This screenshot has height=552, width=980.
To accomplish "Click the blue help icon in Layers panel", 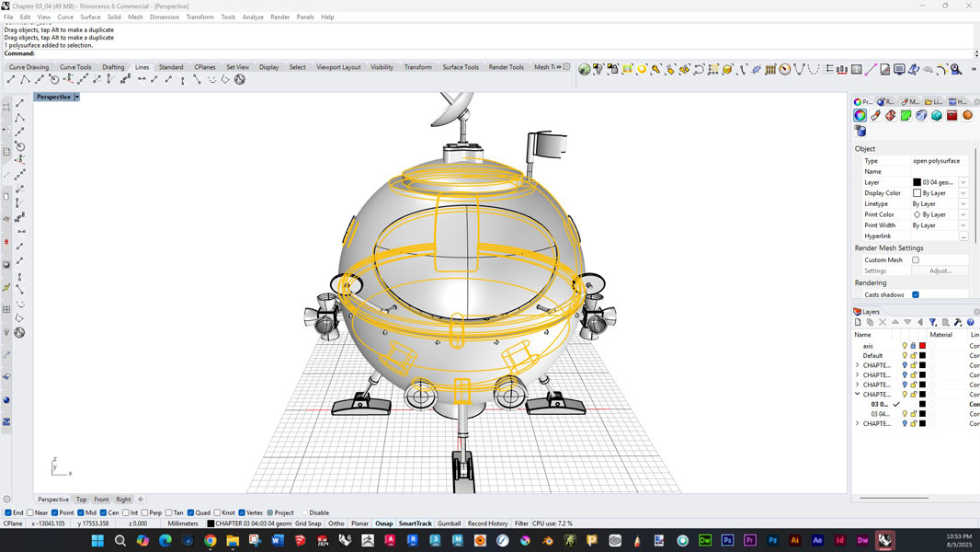I will (x=970, y=323).
